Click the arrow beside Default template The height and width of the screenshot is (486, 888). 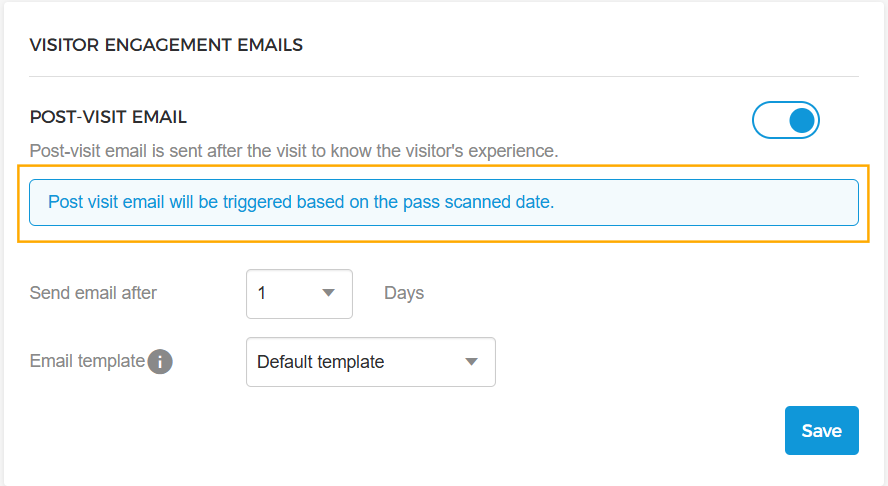(472, 362)
